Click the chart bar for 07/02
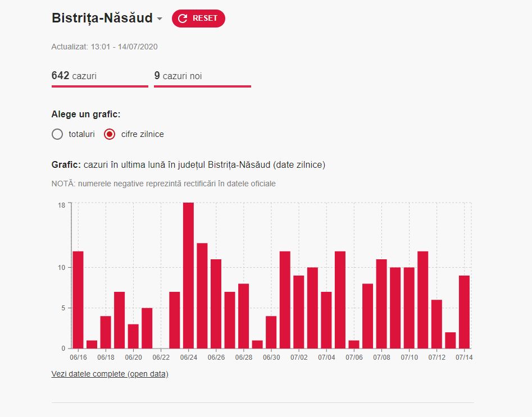The width and height of the screenshot is (532, 417). coord(299,312)
